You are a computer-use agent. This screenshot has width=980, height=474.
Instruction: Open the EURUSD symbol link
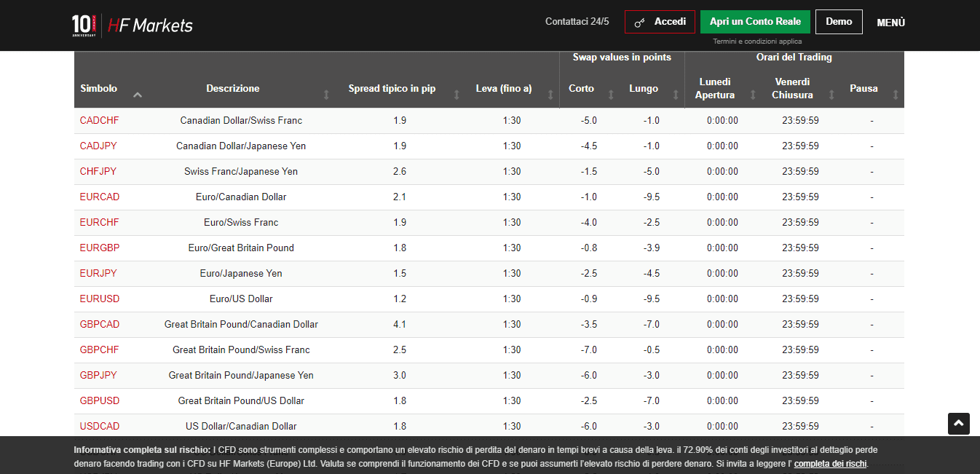coord(99,299)
